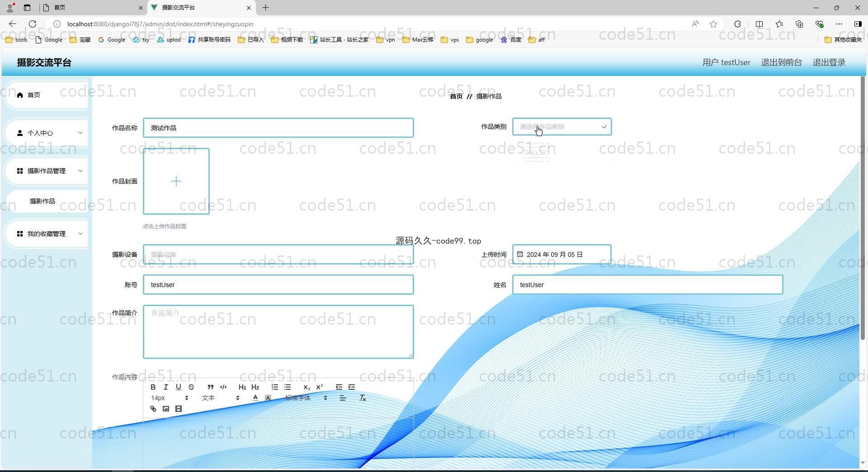Insert an ordered list

tap(274, 387)
